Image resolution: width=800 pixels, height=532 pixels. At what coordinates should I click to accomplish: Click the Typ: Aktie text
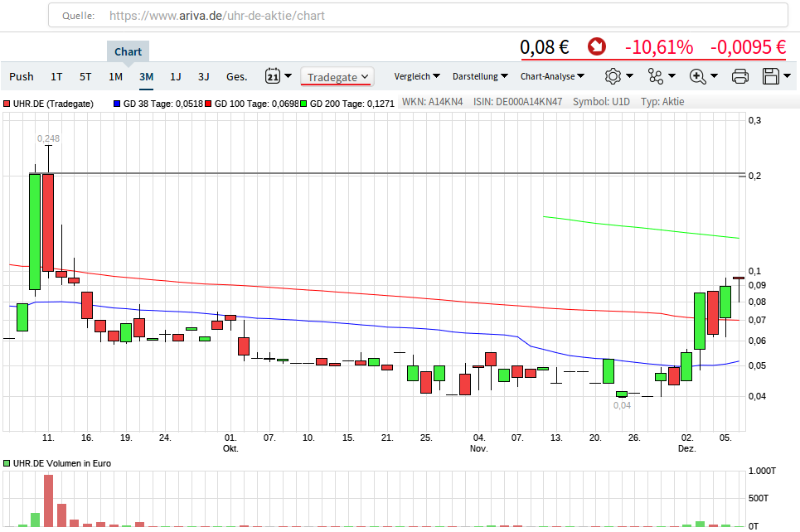click(662, 101)
